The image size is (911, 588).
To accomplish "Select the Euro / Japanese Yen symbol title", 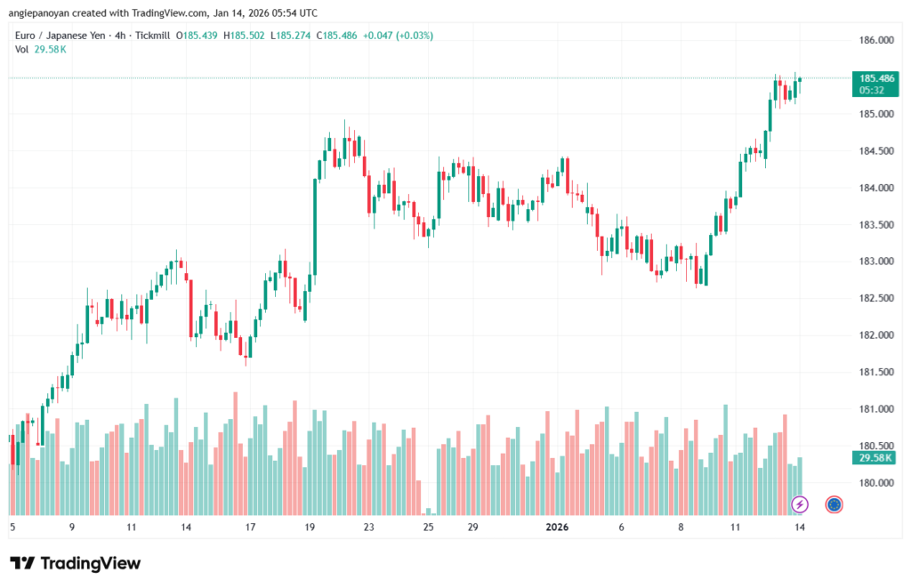I will click(64, 36).
